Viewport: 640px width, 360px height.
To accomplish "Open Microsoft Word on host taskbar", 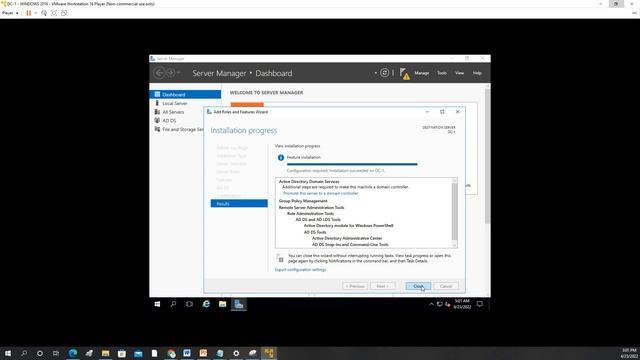I will tap(187, 353).
